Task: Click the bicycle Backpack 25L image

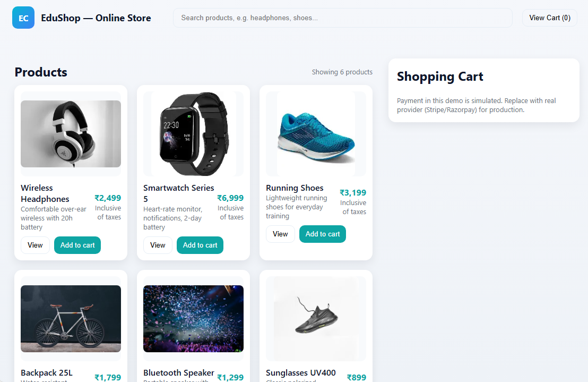Action: 71,319
